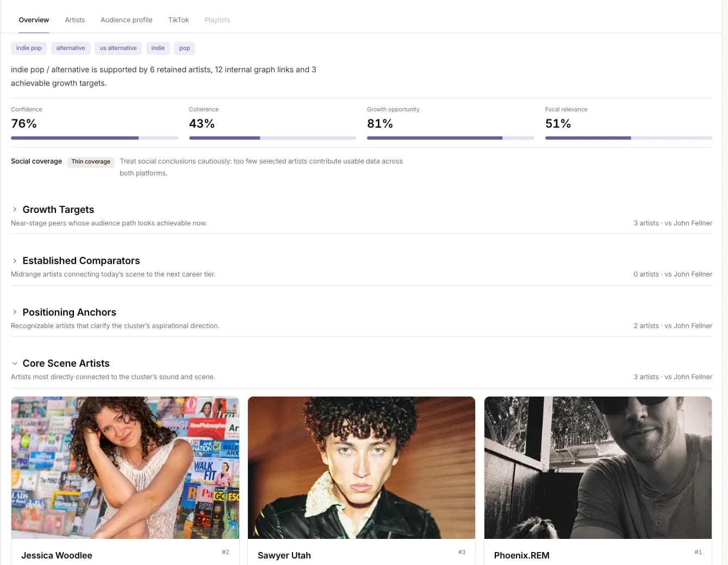
Task: Click the indie pop genre tag
Action: 29,48
